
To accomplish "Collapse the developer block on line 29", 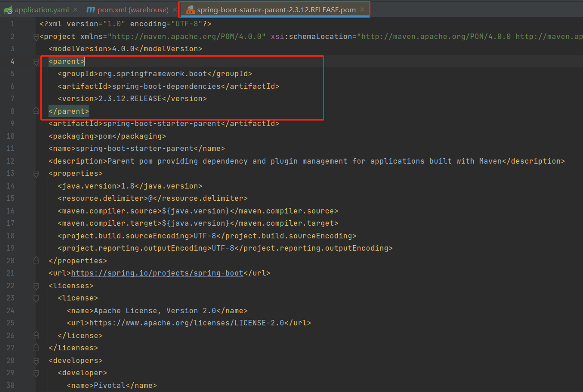I will (36, 373).
